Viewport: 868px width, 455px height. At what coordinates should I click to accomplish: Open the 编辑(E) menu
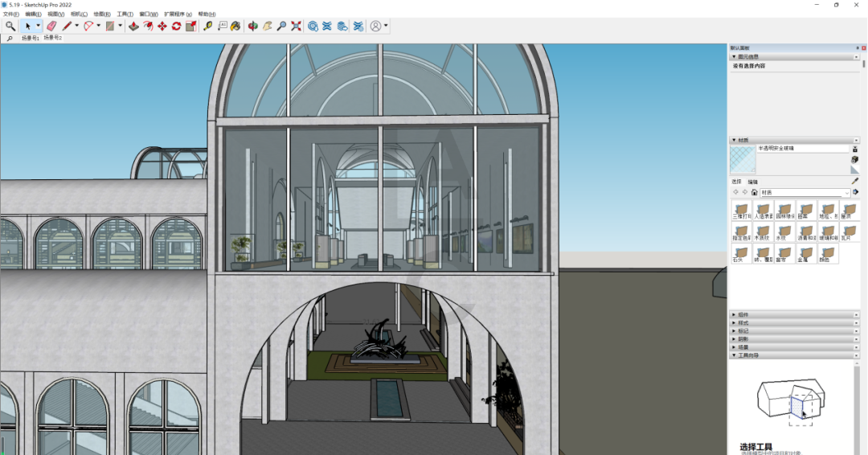[33, 14]
